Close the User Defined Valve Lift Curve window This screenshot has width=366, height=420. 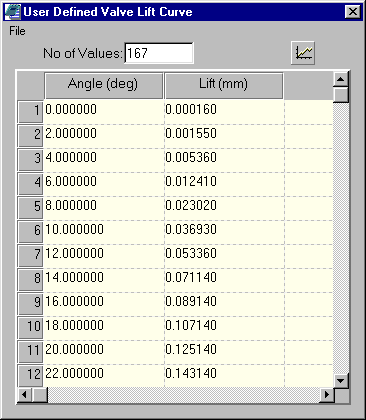[352, 12]
